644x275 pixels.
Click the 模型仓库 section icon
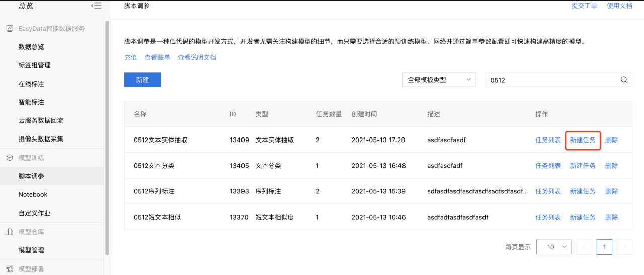pyautogui.click(x=10, y=232)
